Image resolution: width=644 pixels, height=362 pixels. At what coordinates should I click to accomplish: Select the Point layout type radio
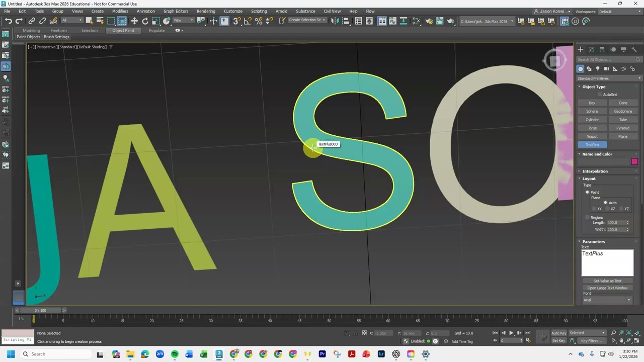click(587, 193)
